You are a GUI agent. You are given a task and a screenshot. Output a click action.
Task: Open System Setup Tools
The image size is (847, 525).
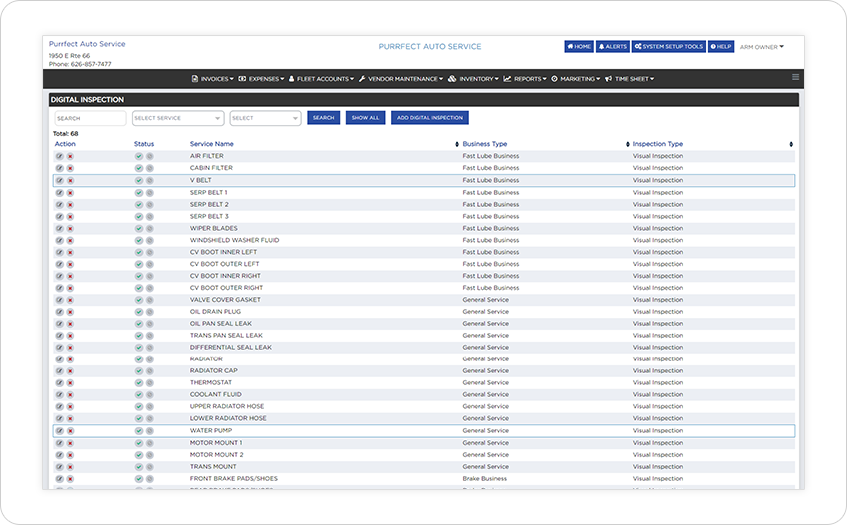(x=669, y=46)
